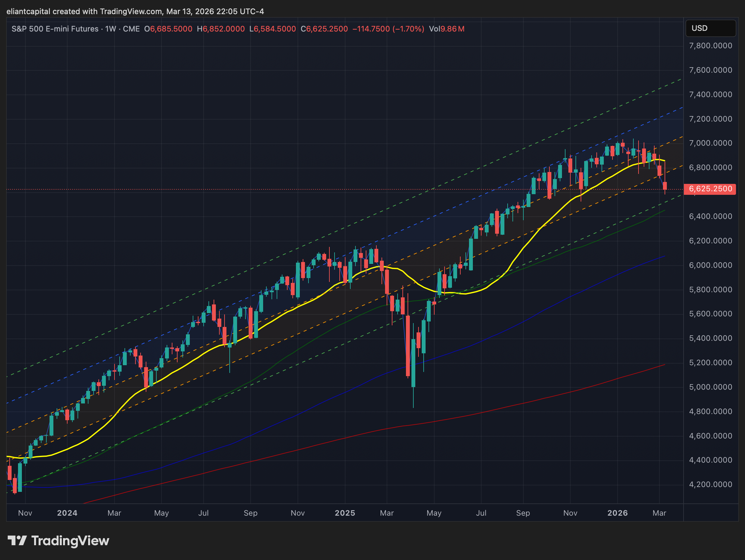Click the Vol 9.86M volume readout
Image resolution: width=745 pixels, height=560 pixels.
click(x=446, y=29)
